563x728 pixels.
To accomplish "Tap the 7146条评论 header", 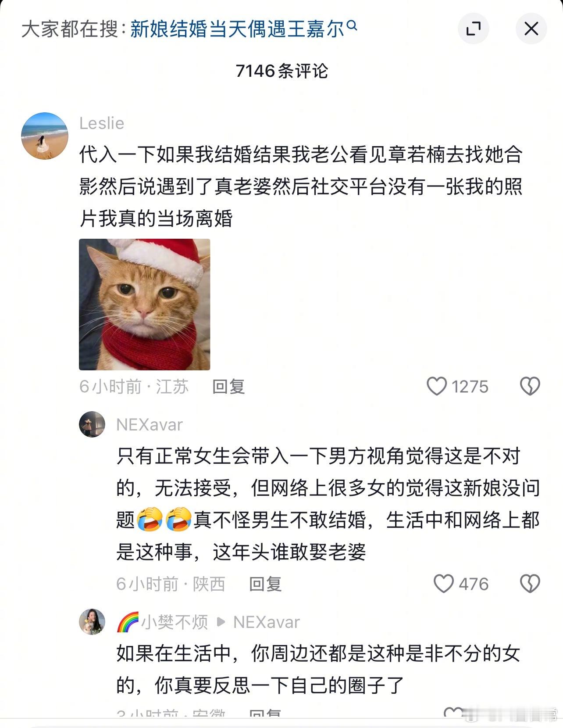I will (281, 71).
